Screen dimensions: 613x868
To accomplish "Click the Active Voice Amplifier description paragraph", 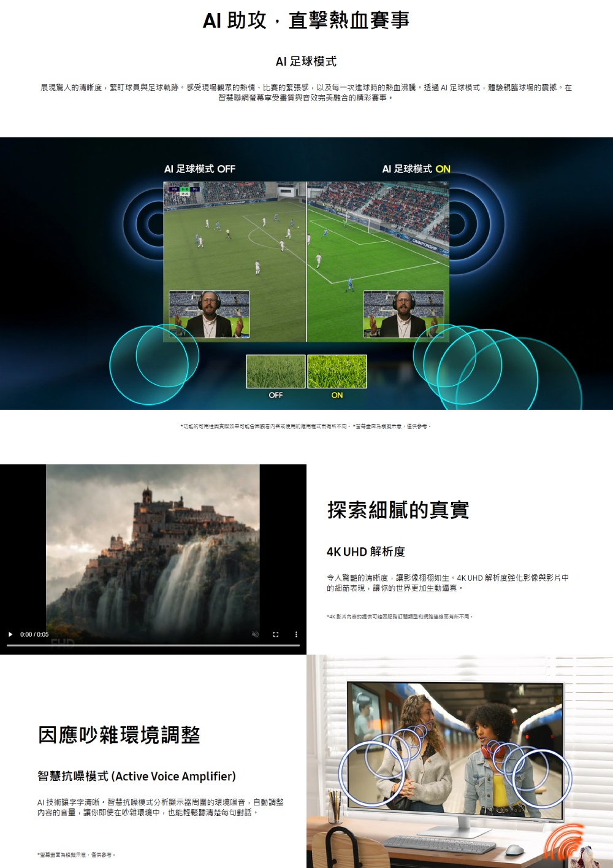I will (160, 807).
